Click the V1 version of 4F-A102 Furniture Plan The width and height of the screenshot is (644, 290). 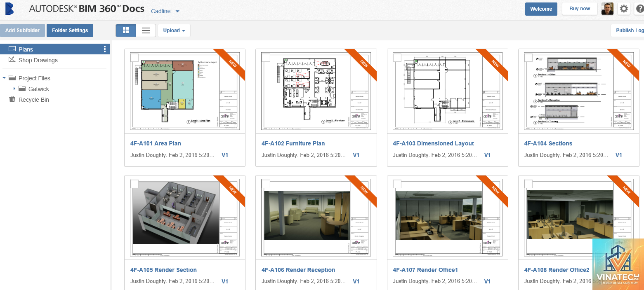pos(356,155)
